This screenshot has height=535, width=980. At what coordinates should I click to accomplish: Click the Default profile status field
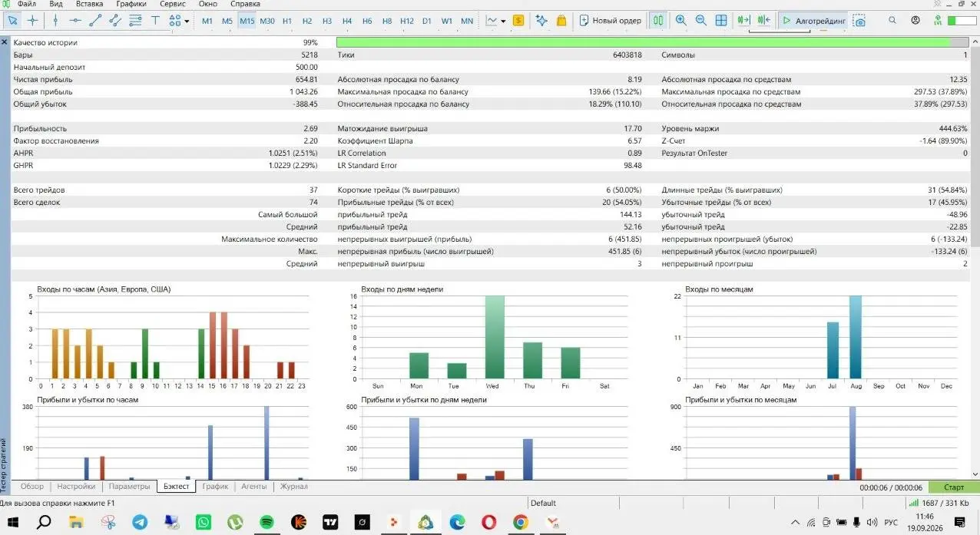(x=543, y=504)
